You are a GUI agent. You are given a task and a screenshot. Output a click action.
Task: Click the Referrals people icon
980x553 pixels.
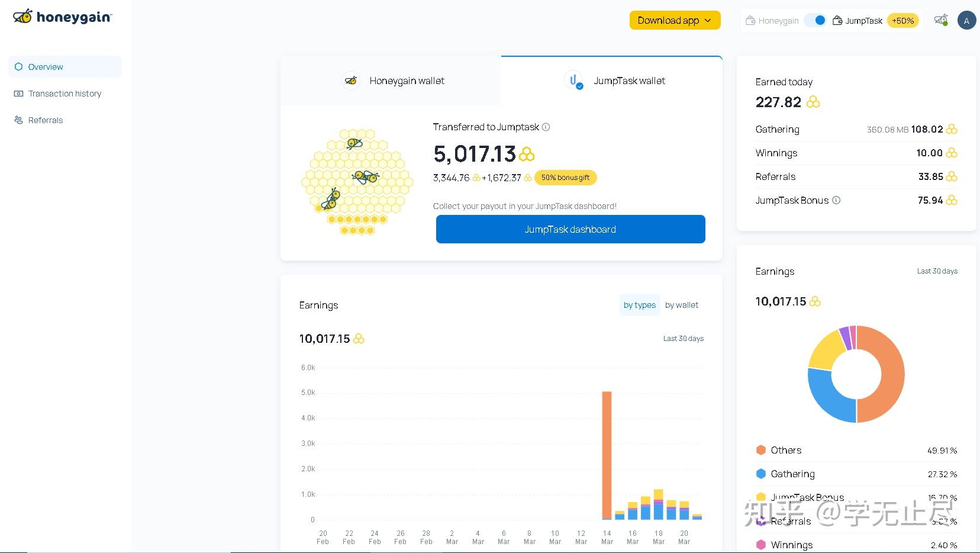[18, 120]
